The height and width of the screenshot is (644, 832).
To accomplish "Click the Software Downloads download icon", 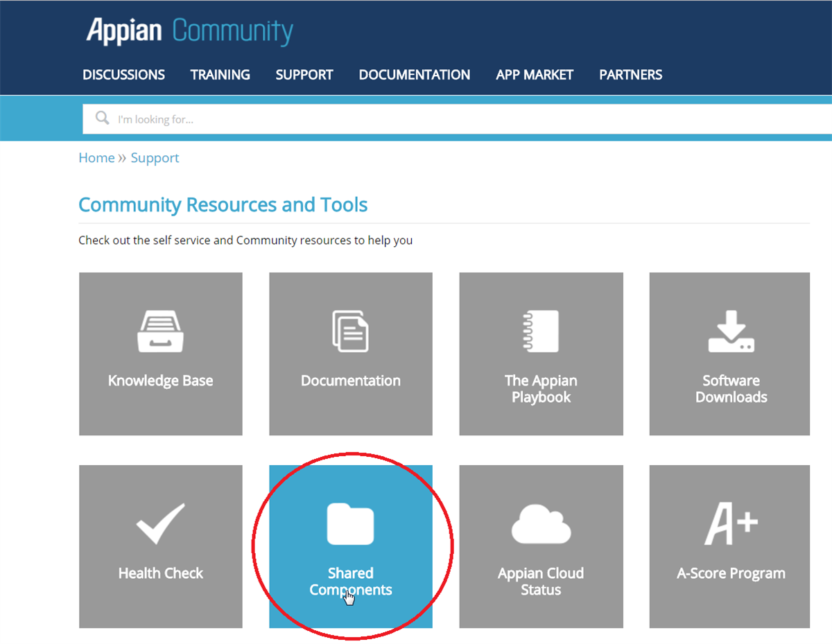I will (731, 331).
